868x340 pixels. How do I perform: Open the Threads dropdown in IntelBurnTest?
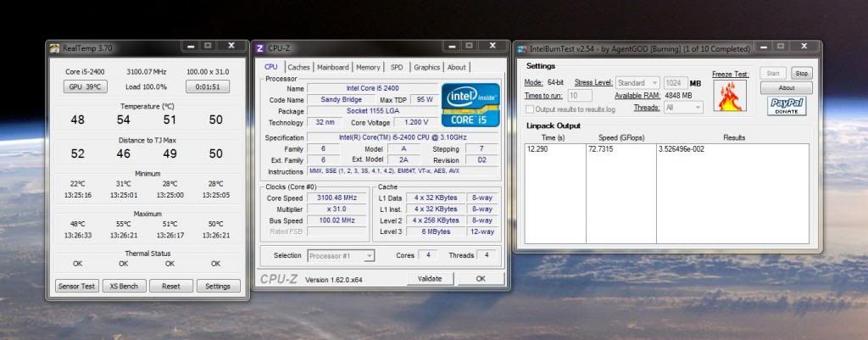pyautogui.click(x=682, y=108)
